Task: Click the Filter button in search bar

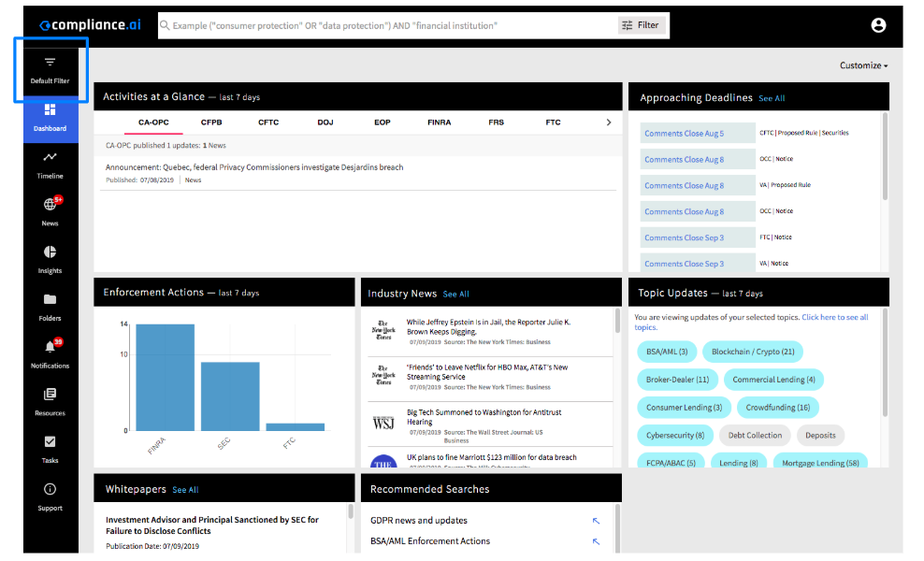Action: tap(642, 25)
